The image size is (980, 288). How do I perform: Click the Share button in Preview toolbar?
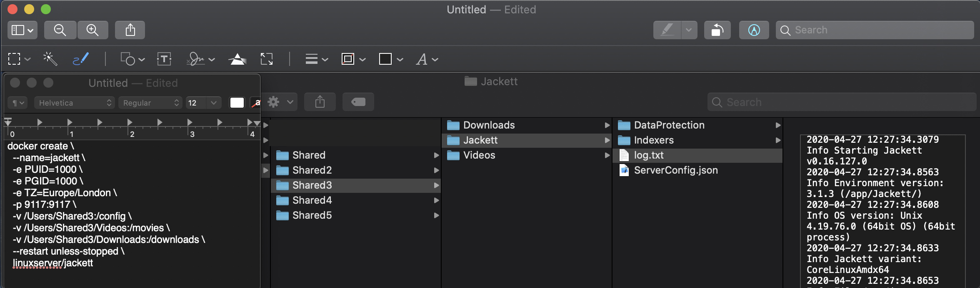pyautogui.click(x=130, y=30)
